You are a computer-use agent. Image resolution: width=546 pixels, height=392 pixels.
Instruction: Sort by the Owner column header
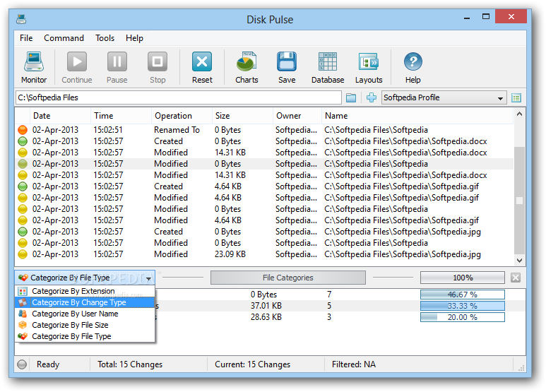297,116
